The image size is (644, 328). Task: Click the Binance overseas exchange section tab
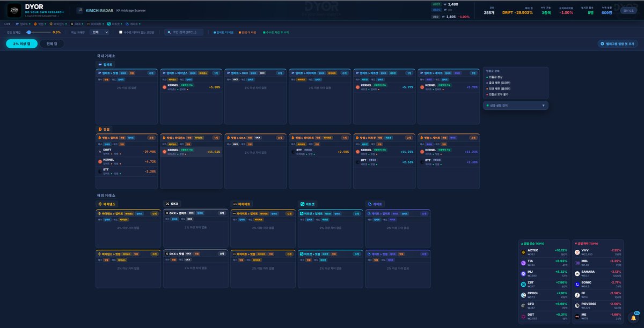[x=106, y=204]
